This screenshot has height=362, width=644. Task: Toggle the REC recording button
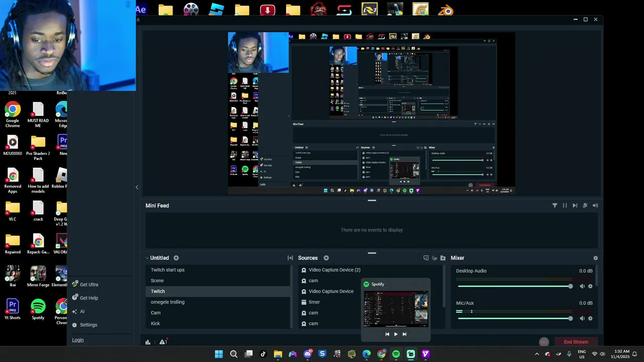click(544, 342)
